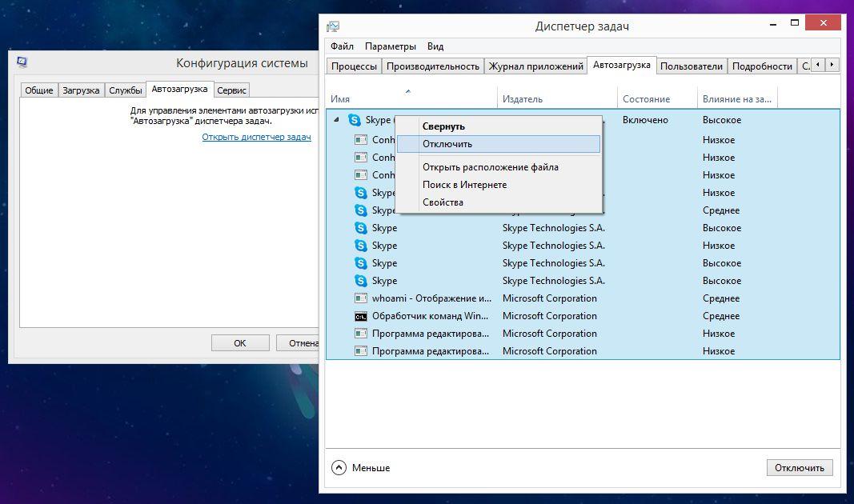Sort by the Влияние на за... column header
Screen dimensions: 854x504
click(x=737, y=98)
